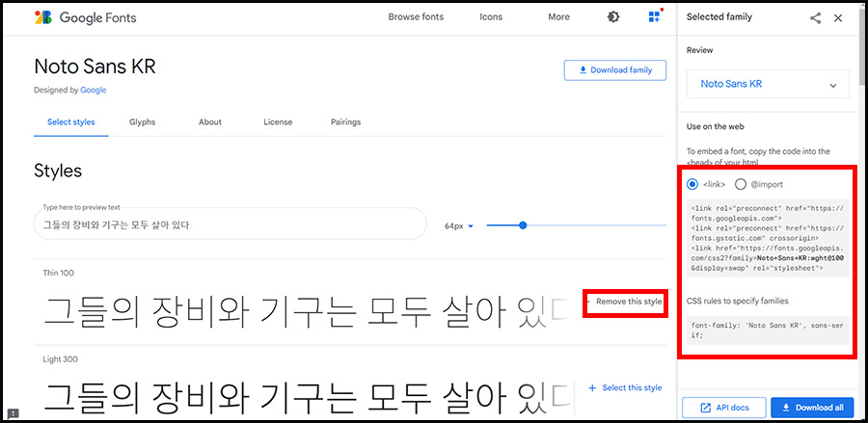
Task: Open the More menu in the navigation
Action: [x=558, y=17]
